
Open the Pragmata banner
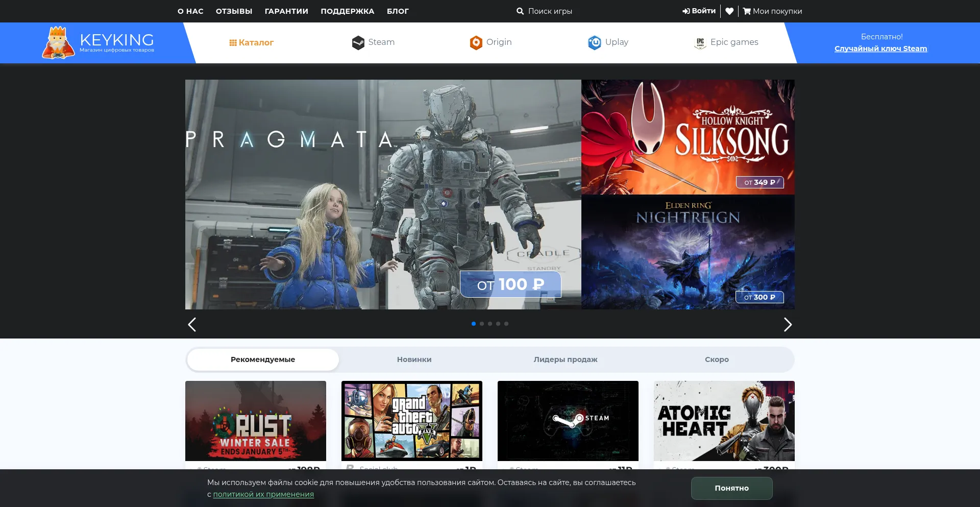coord(383,195)
